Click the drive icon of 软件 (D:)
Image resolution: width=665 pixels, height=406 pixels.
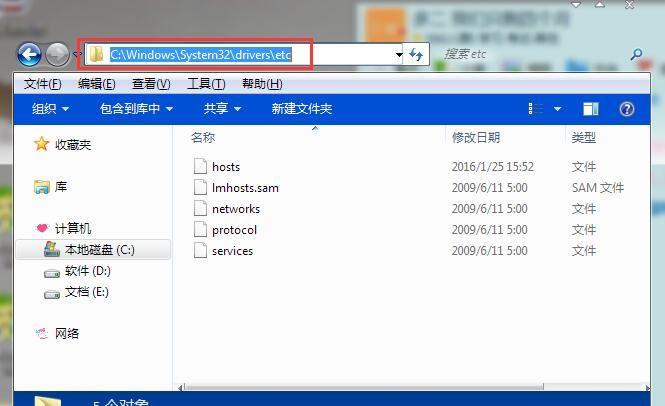coord(52,273)
